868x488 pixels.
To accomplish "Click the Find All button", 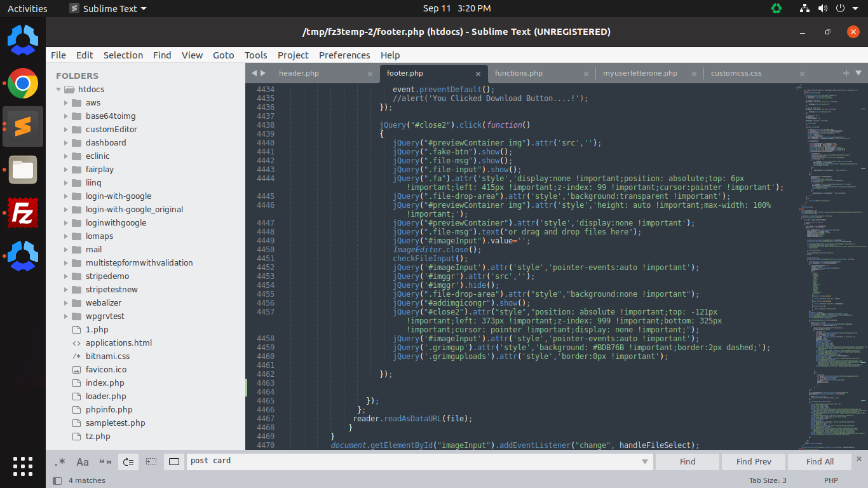I will coord(819,461).
